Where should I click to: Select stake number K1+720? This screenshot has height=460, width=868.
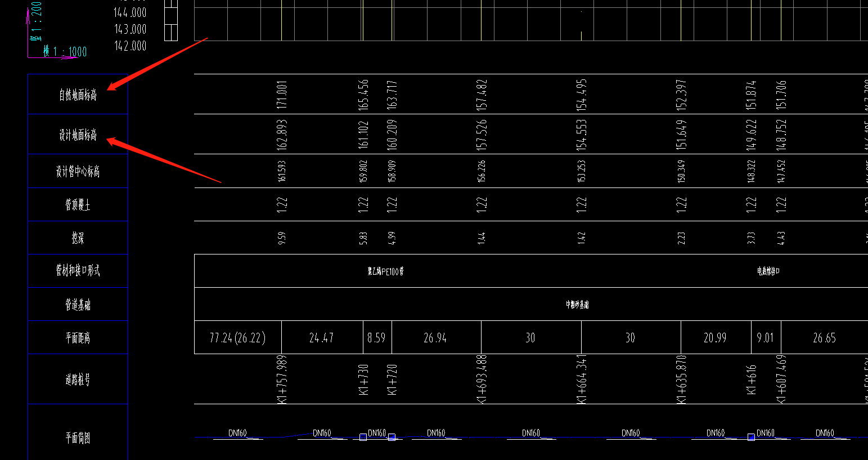[392, 379]
